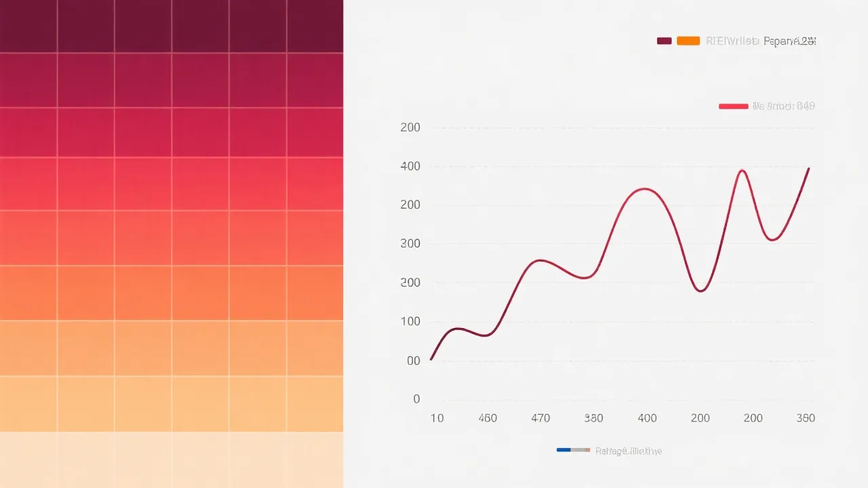868x488 pixels.
Task: Click the blue-gray legend marker below the chart
Action: 573,450
